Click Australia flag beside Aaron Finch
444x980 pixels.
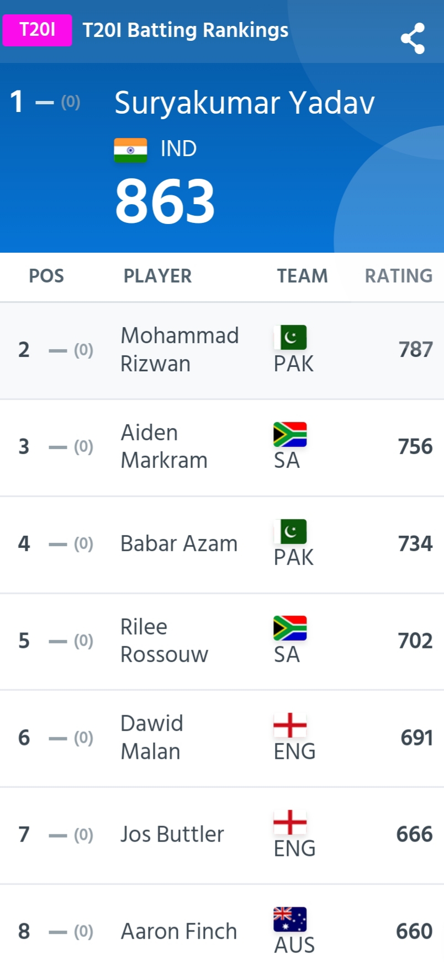pyautogui.click(x=290, y=919)
